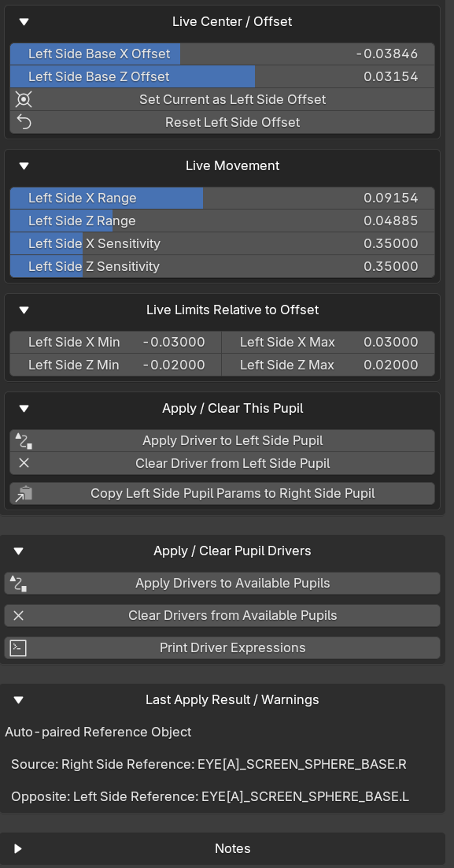Clear Drivers from Available Pupils
The width and height of the screenshot is (454, 868).
(223, 616)
